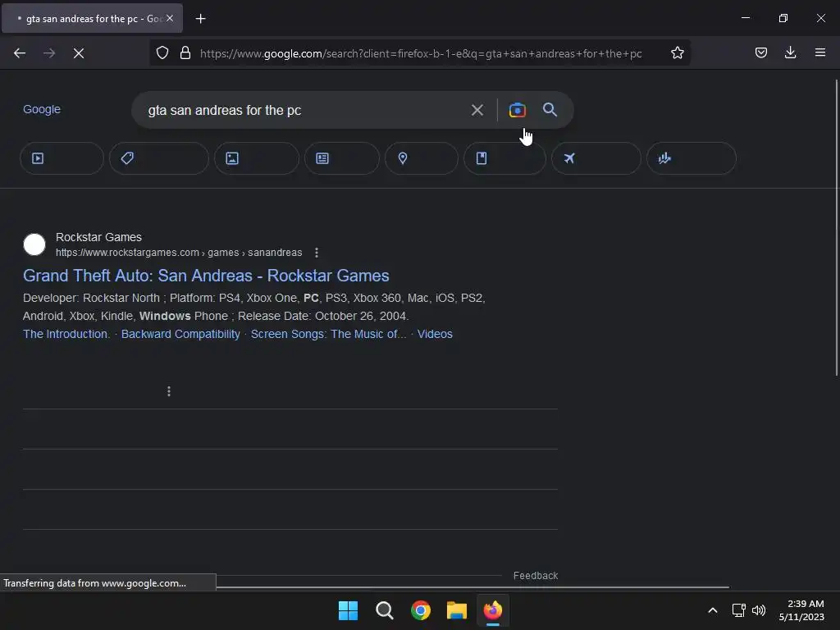Screen dimensions: 840x630
Task: Select the Images filter chip
Action: pyautogui.click(x=257, y=158)
